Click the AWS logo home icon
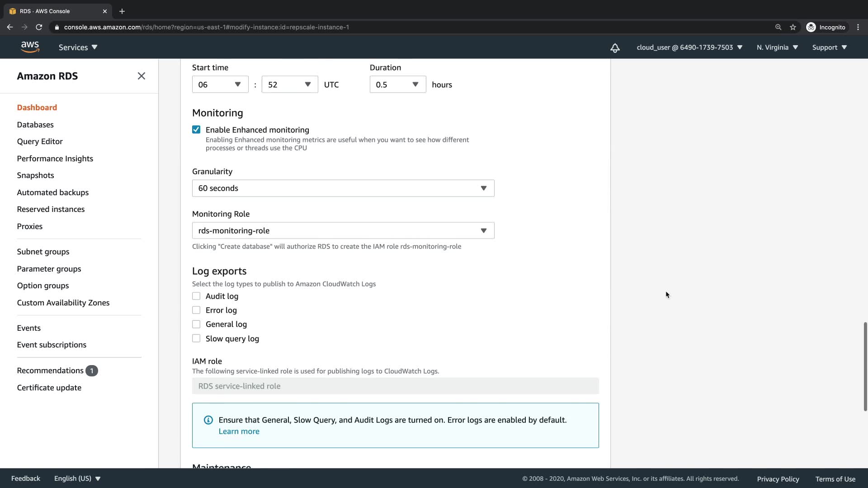This screenshot has width=868, height=488. pos(30,47)
